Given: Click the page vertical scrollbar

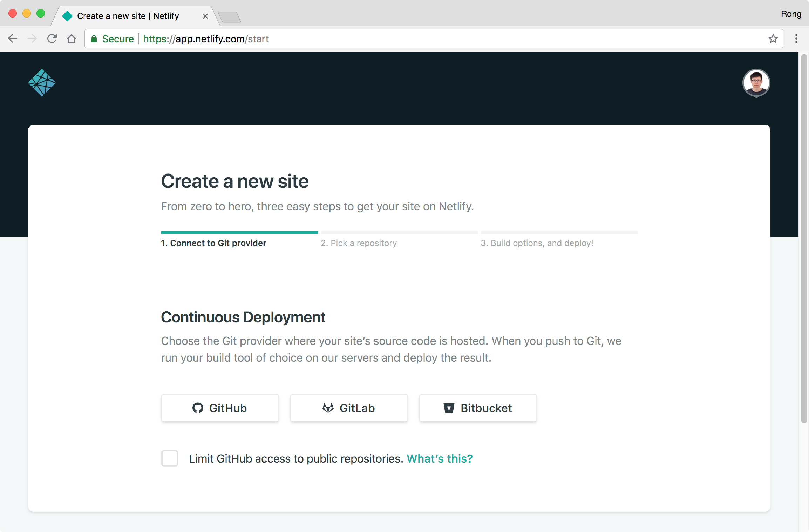Looking at the screenshot, I should (804, 238).
